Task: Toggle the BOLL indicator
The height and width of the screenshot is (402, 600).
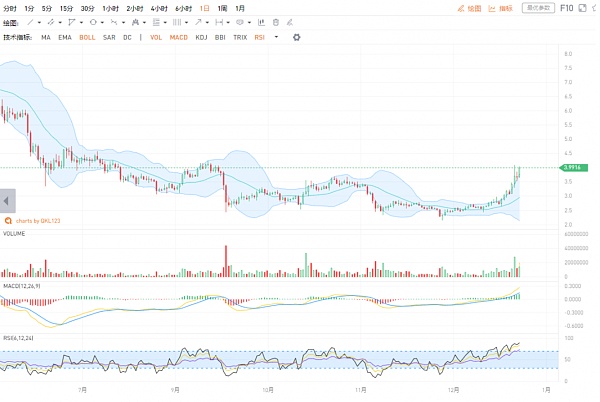Action: [x=87, y=37]
